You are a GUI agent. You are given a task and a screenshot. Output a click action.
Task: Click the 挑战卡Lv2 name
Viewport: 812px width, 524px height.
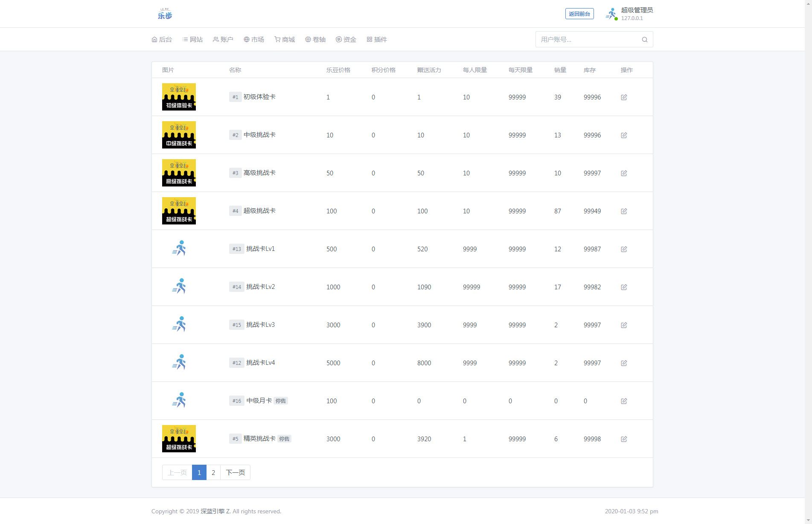(261, 287)
